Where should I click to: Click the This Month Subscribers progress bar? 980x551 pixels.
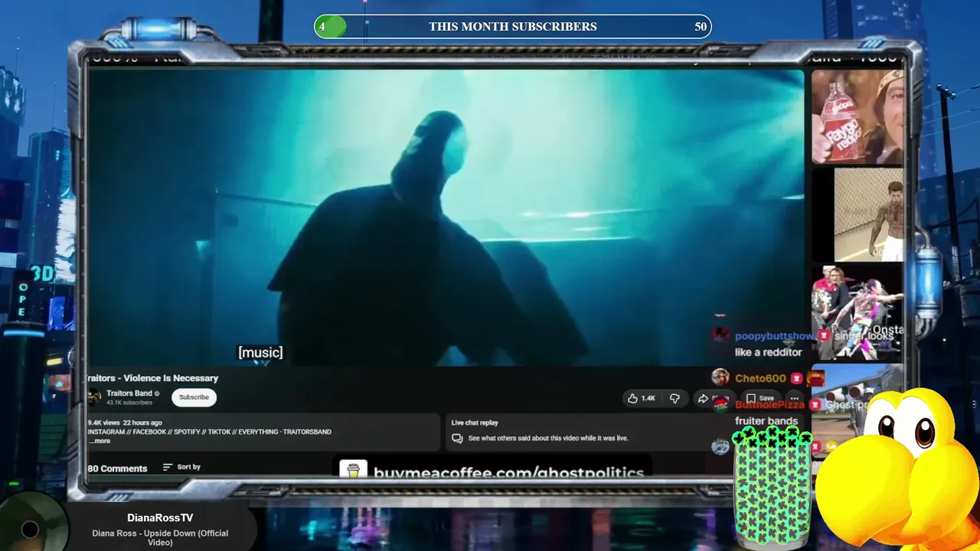[513, 27]
